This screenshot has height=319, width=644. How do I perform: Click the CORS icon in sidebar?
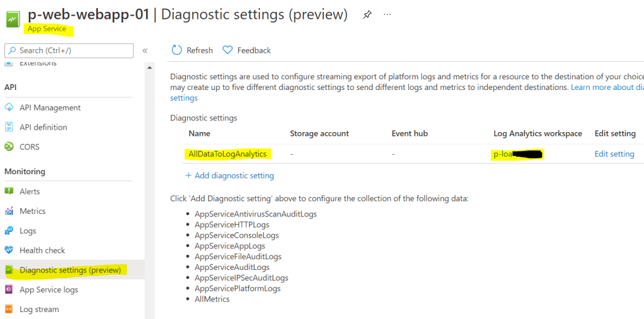coord(9,147)
